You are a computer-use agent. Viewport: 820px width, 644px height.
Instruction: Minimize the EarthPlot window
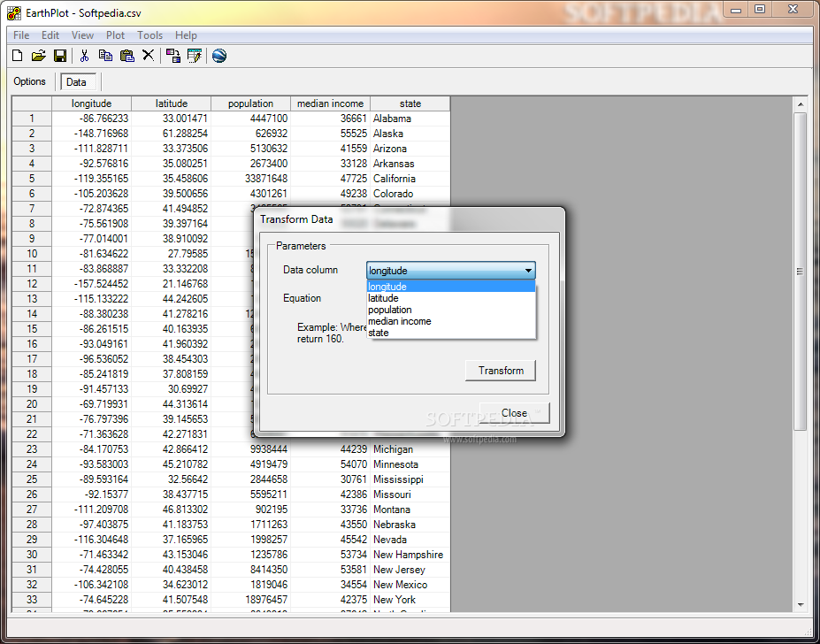(736, 10)
